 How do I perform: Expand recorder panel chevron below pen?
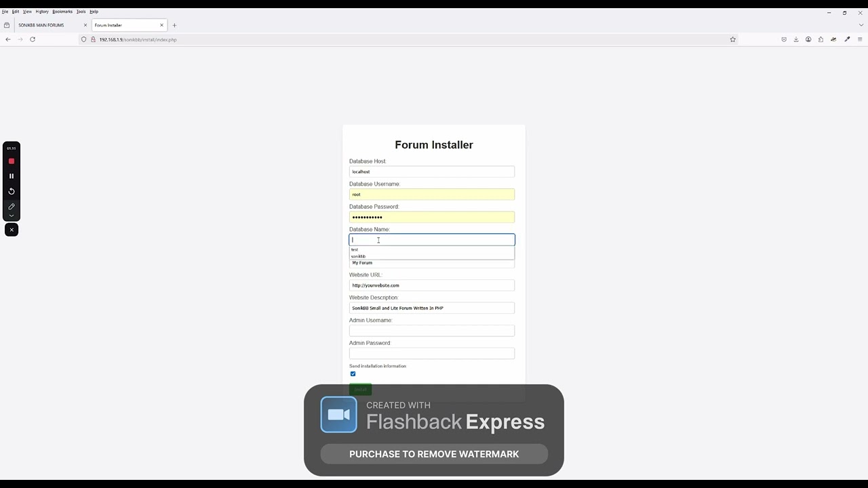click(x=12, y=216)
